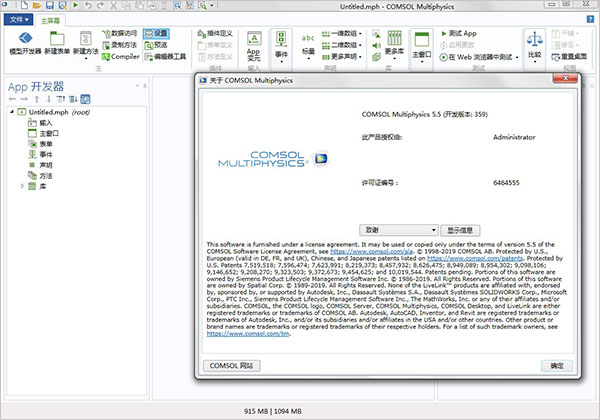Click the images library icon in 库 group
This screenshot has height=420, width=600.
[x=377, y=34]
